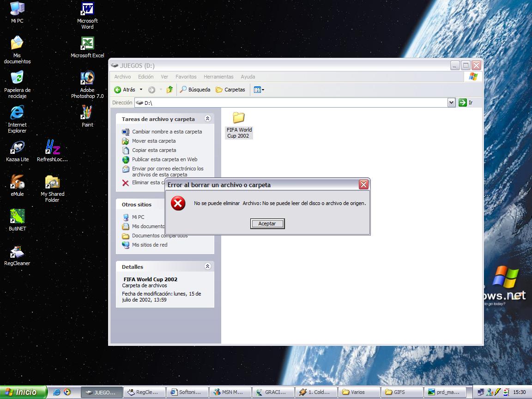
Task: Launch ButiNET desktop shortcut
Action: point(17,221)
